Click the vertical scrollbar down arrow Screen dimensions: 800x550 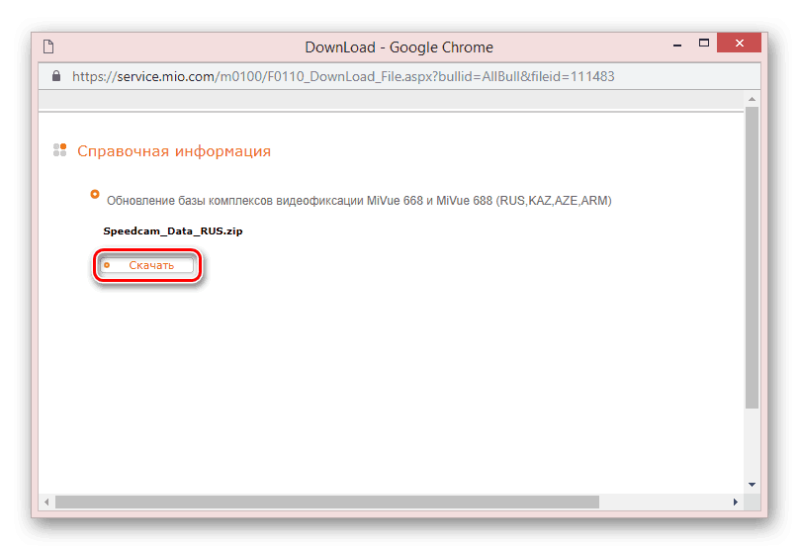(x=752, y=485)
